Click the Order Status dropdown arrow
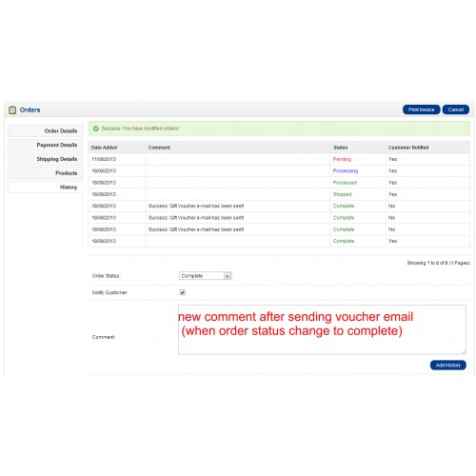 [x=228, y=276]
